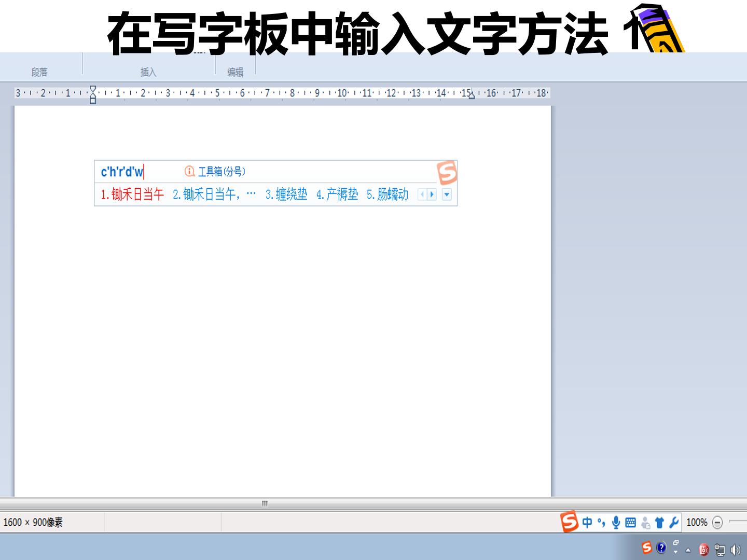Open the 编辑 ribbon group
Viewport: 747px width, 560px height.
(235, 72)
